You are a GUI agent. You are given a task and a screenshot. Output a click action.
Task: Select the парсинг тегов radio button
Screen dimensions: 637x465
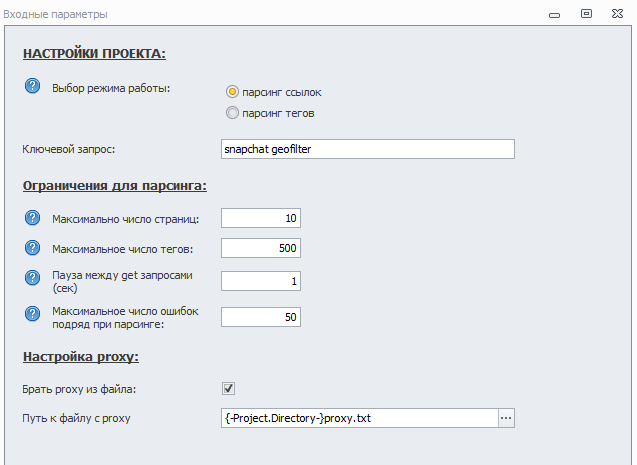[233, 113]
